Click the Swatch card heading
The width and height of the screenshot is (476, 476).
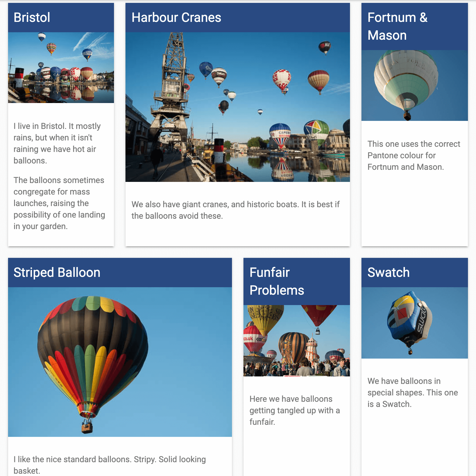point(389,273)
